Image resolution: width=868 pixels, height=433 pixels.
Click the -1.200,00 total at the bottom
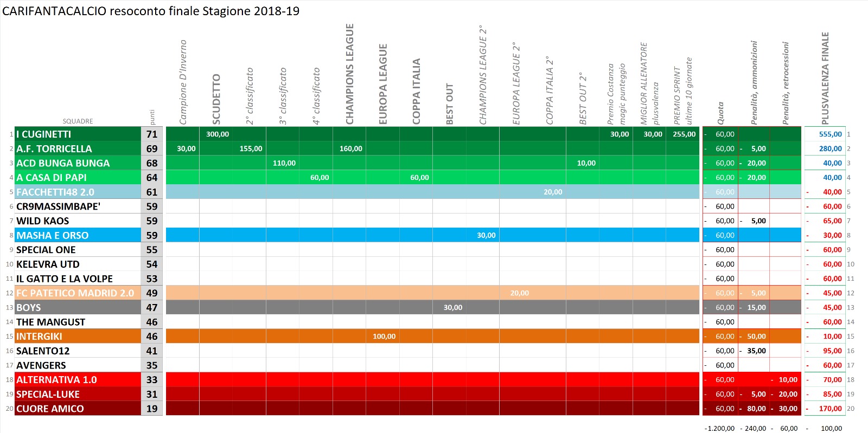click(x=719, y=428)
